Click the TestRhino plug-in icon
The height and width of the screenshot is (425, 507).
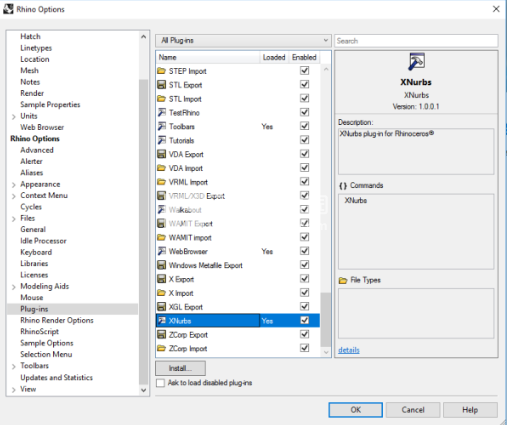161,113
